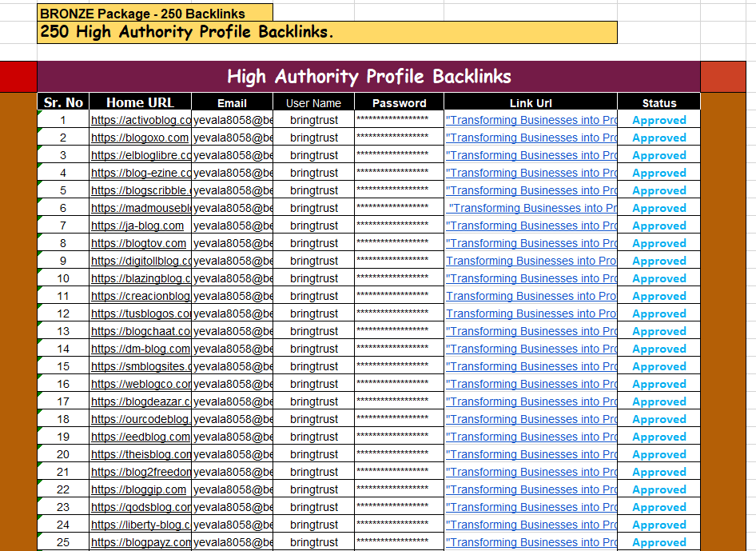Image resolution: width=756 pixels, height=551 pixels.
Task: Open the row 9 Transforming Businesses link
Action: coord(531,262)
